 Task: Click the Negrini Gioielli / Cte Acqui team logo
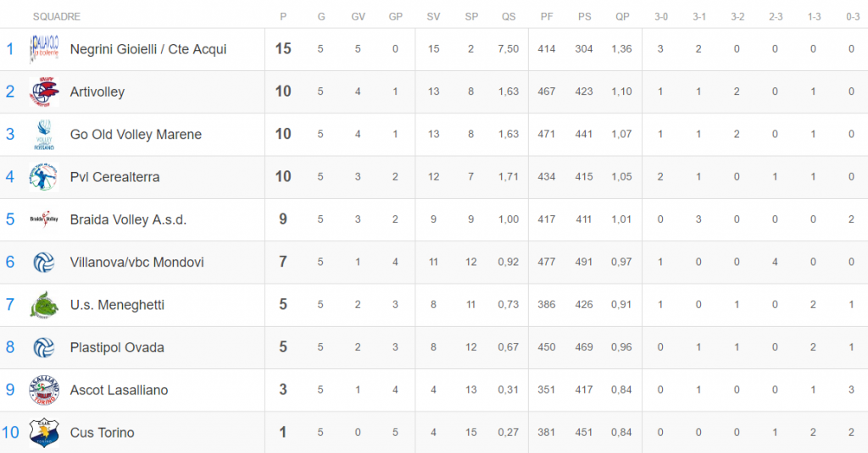click(44, 49)
